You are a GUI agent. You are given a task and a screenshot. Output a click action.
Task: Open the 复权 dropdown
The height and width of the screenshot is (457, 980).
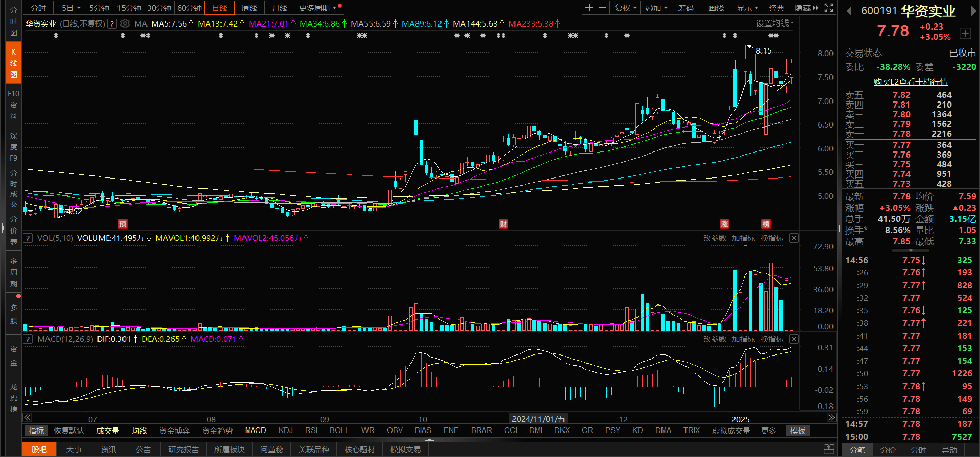pos(626,8)
